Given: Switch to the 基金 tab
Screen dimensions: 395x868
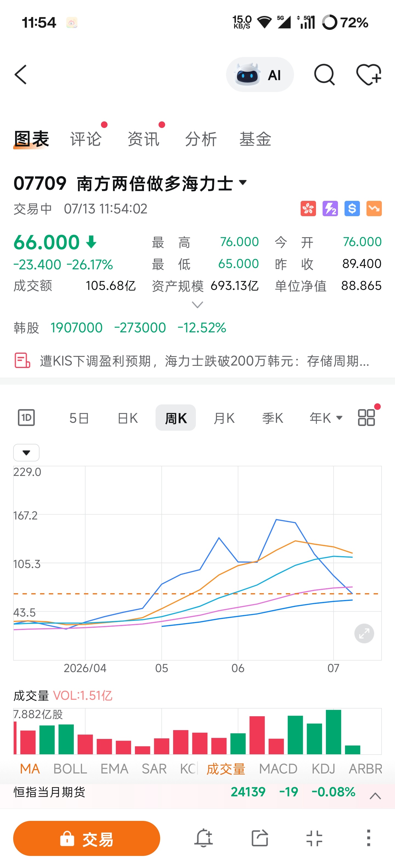Looking at the screenshot, I should click(x=255, y=139).
